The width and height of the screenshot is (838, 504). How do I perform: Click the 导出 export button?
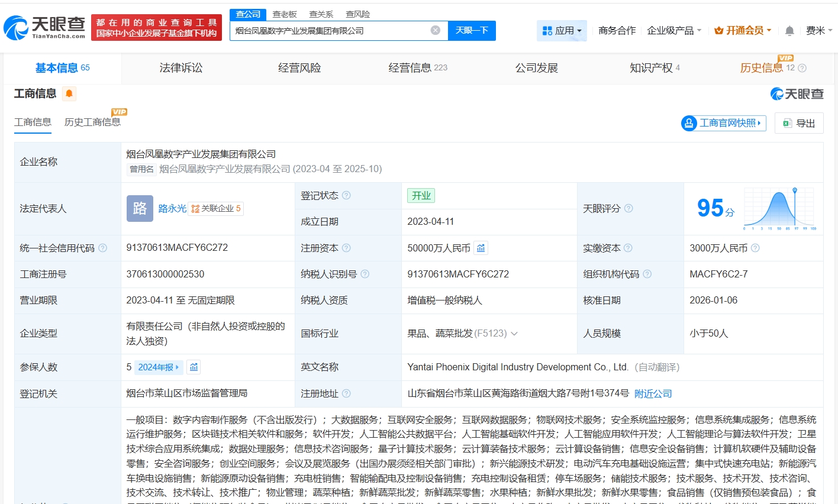click(799, 123)
